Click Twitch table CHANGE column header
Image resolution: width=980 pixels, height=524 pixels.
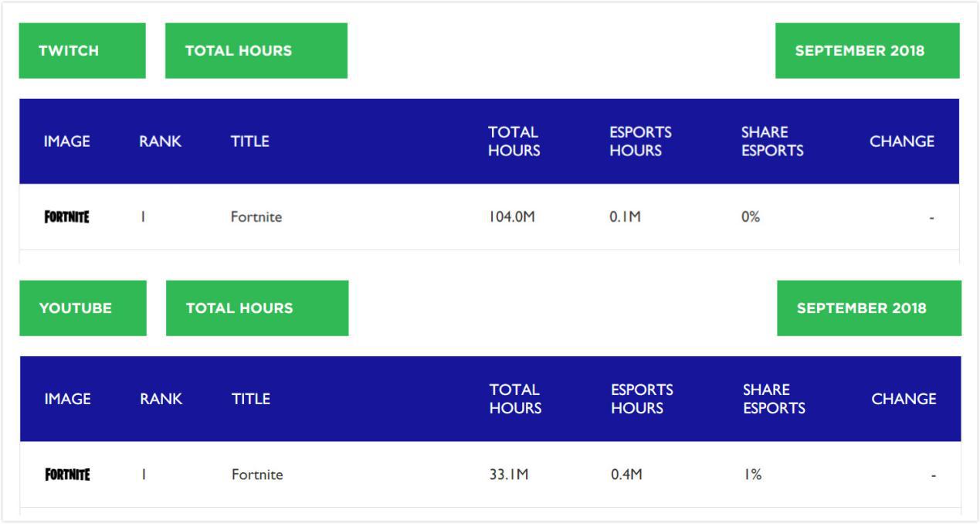(901, 141)
